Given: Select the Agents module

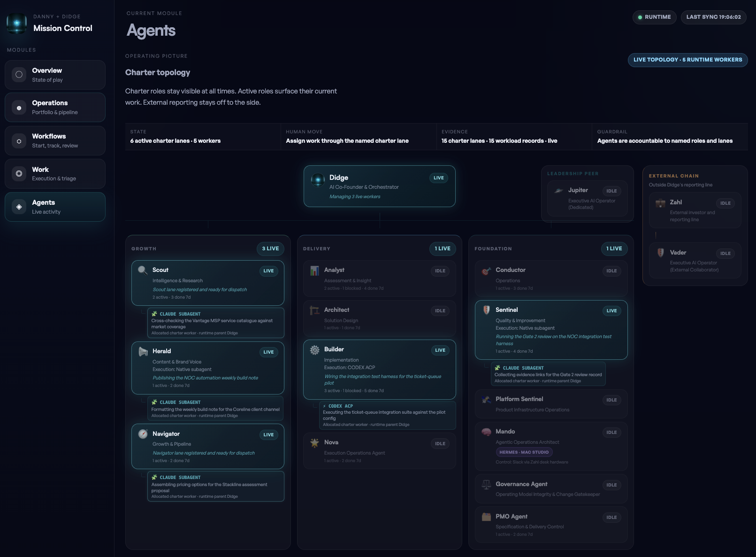Looking at the screenshot, I should (x=55, y=207).
